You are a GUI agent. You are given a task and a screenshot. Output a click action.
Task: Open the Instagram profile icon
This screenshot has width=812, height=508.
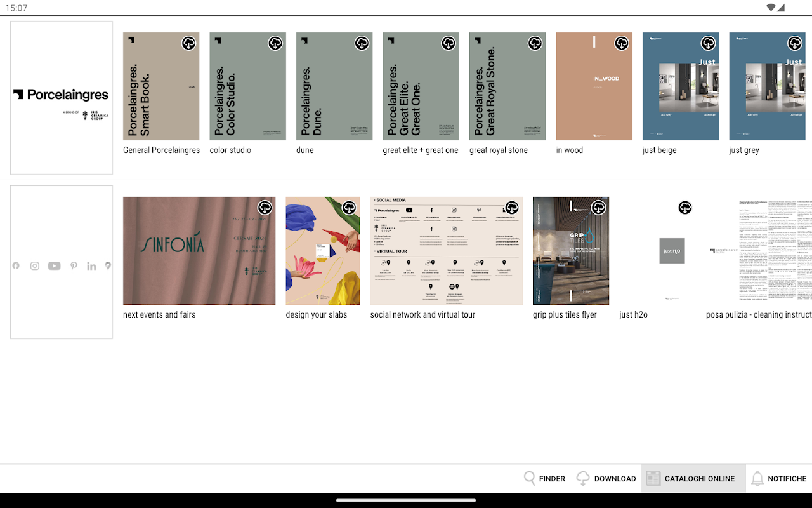pyautogui.click(x=35, y=266)
